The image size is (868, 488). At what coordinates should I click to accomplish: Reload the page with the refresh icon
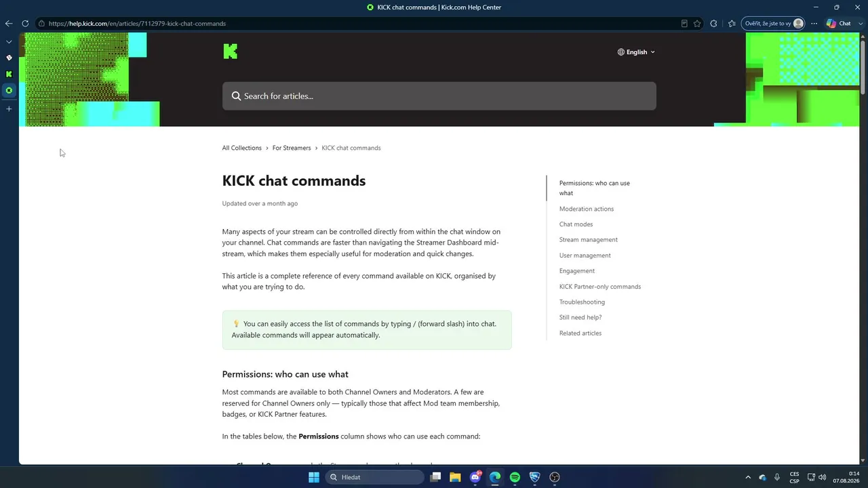click(x=25, y=24)
